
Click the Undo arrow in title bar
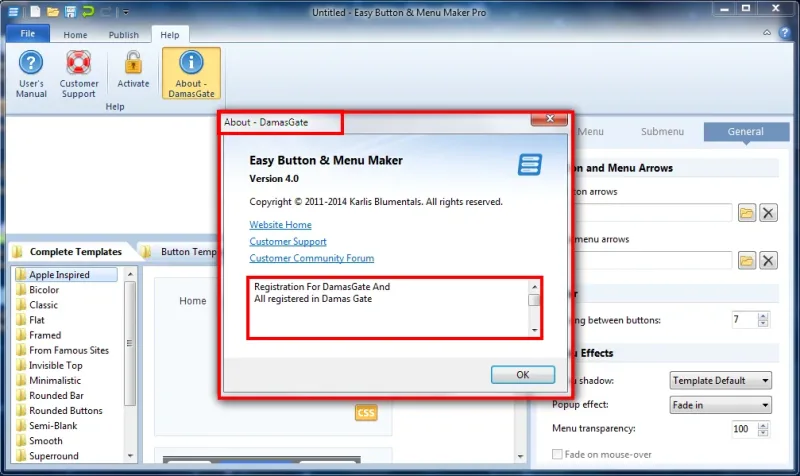coord(88,11)
